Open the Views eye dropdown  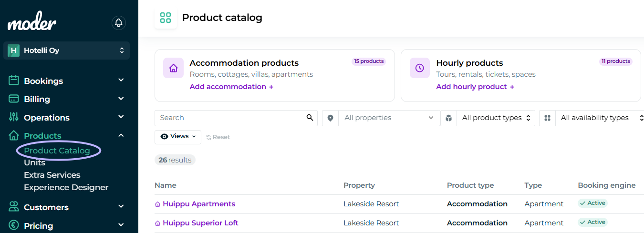coord(178,137)
